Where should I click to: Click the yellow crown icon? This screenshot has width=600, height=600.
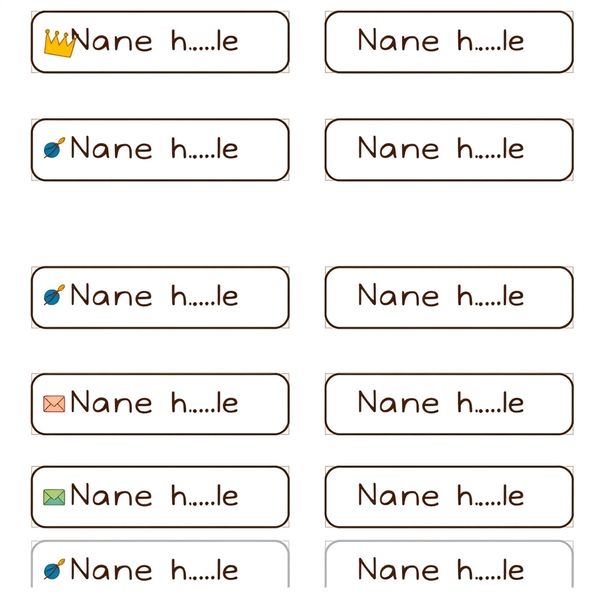click(x=59, y=42)
